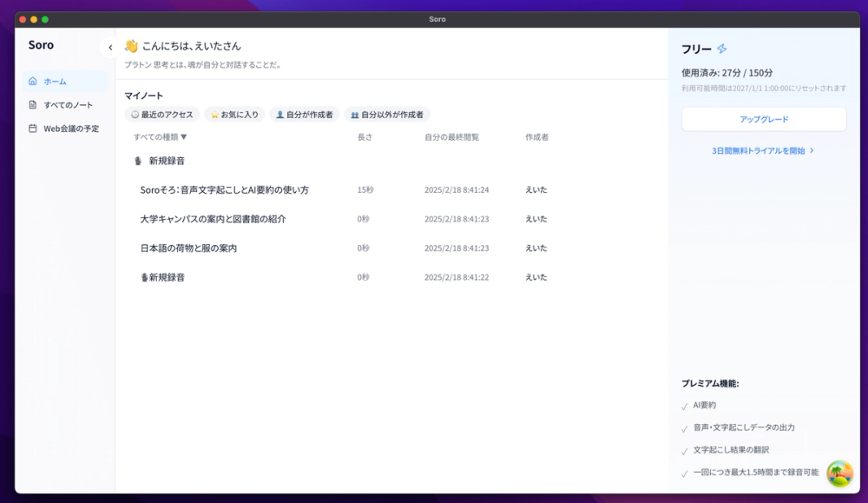Screen dimensions: 868x503
Task: Click the マイノート heading
Action: (x=143, y=96)
